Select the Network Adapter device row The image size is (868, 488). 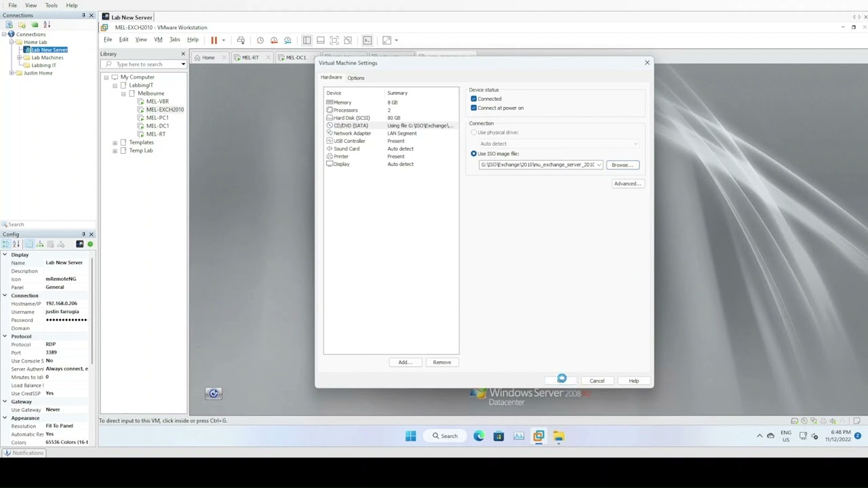coord(391,134)
